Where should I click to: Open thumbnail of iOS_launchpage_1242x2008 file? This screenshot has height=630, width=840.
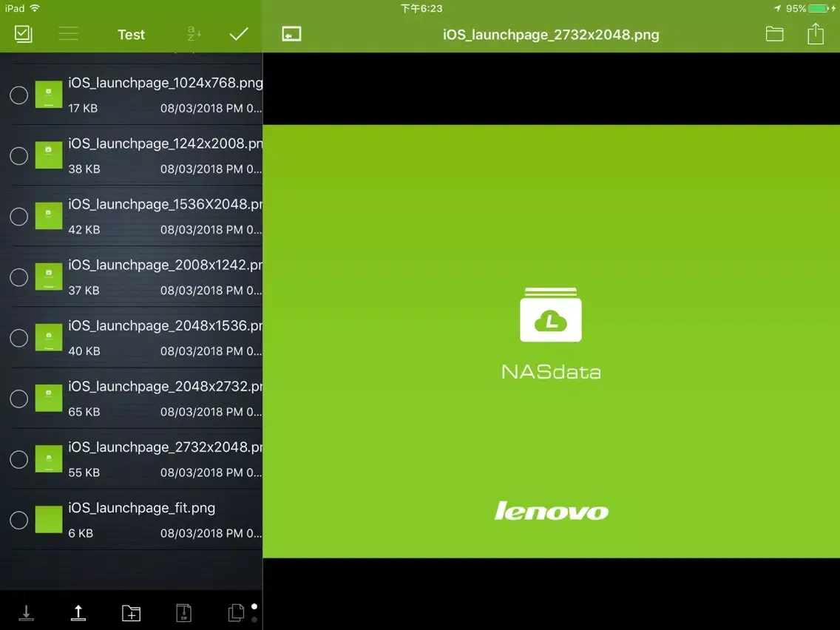(x=49, y=155)
